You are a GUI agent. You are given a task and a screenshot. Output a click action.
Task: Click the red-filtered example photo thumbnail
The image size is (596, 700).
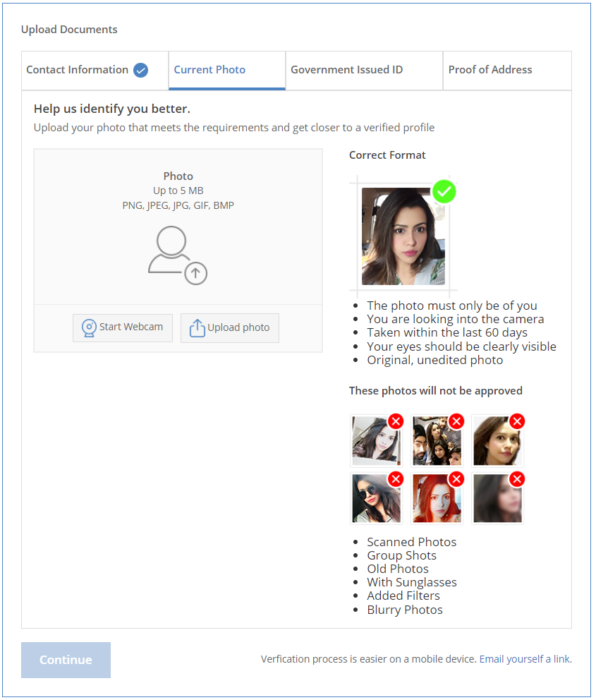(x=437, y=499)
